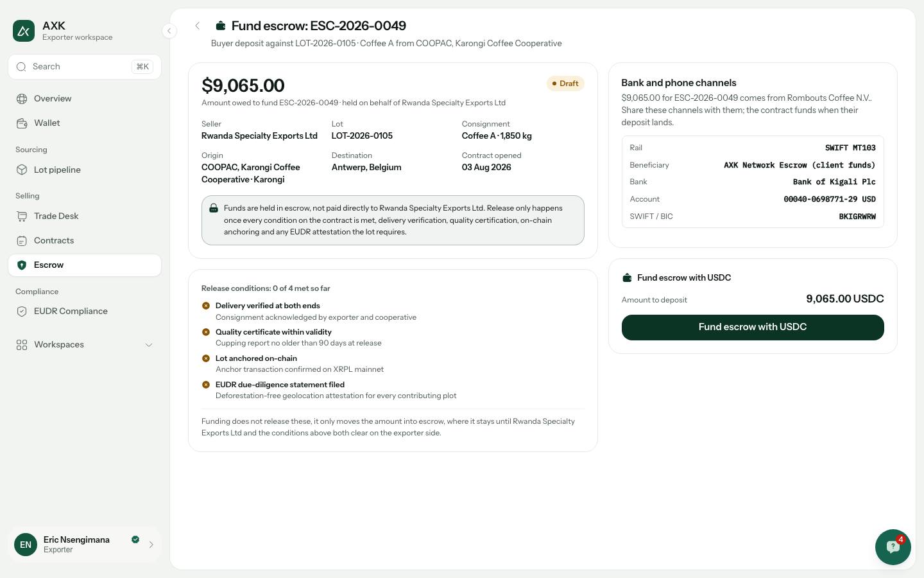The height and width of the screenshot is (578, 924).
Task: Click the verified badge next to Eric Nsengimana
Action: [x=135, y=539]
